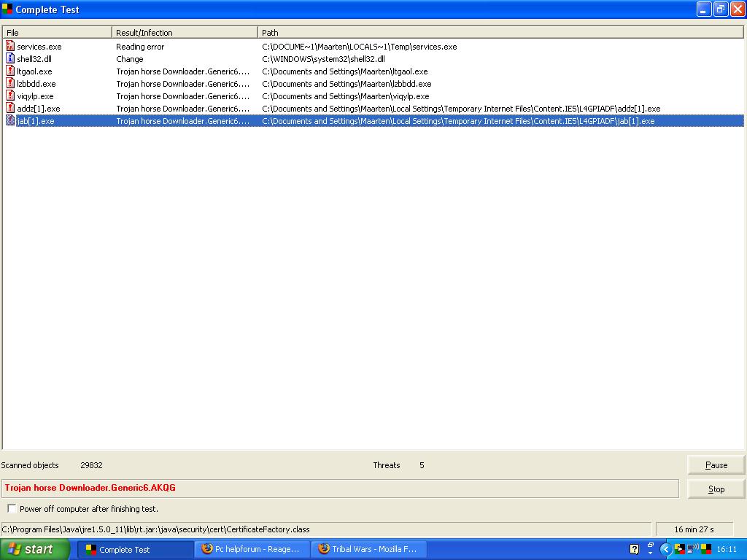
Task: Click the Firefox icon on the Pc helpforum taskbar button
Action: coord(206,548)
